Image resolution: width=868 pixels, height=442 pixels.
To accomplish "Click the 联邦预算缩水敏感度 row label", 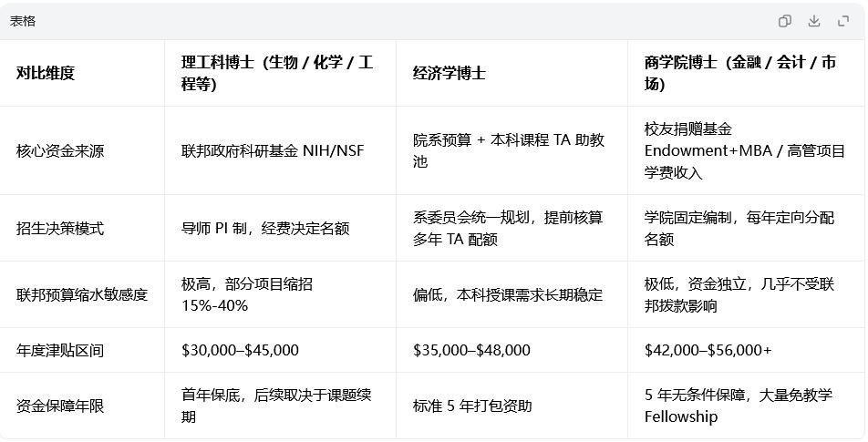I will coord(82,294).
